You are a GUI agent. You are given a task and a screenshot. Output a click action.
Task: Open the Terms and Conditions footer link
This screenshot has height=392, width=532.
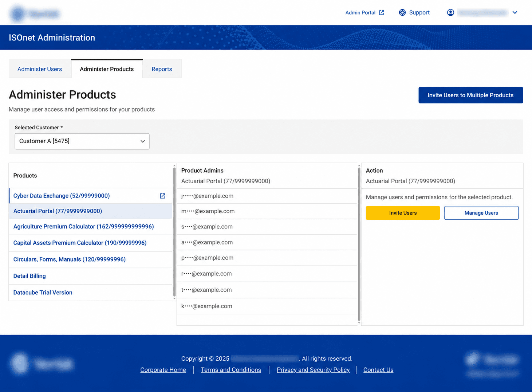click(231, 370)
